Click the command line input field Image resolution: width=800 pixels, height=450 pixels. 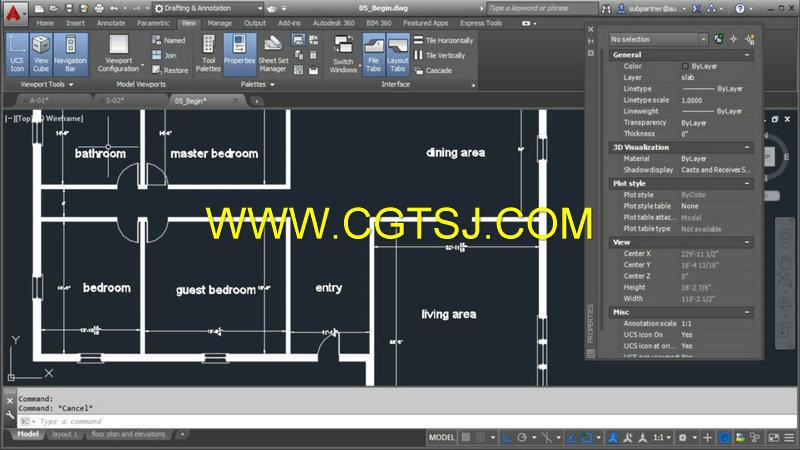point(408,421)
